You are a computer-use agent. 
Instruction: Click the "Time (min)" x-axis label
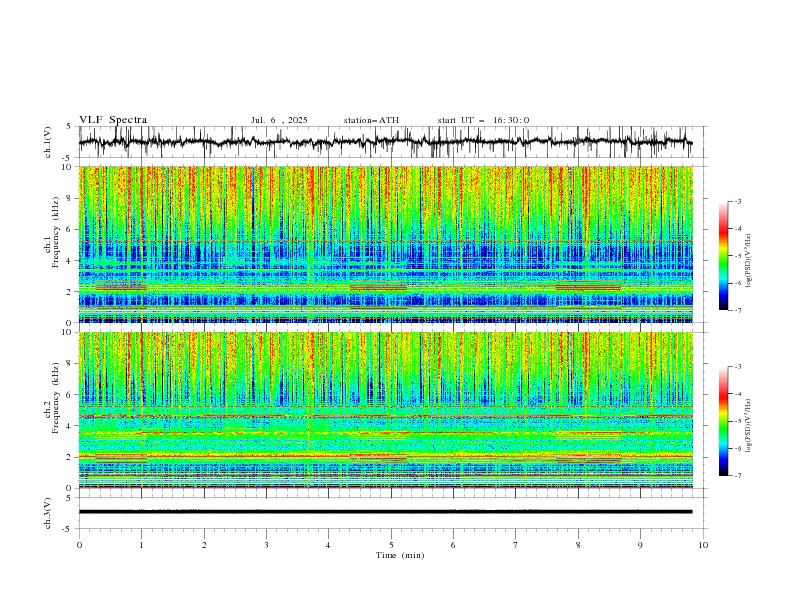click(x=400, y=555)
